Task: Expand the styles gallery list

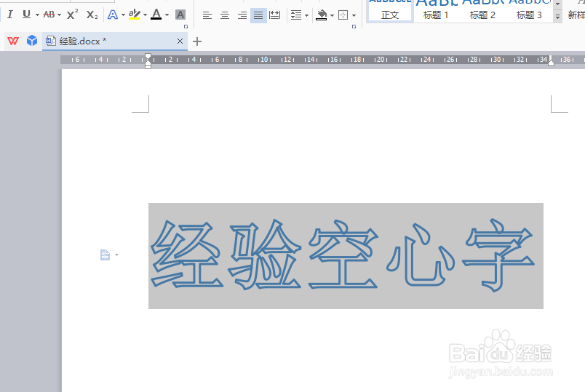Action: 558,17
